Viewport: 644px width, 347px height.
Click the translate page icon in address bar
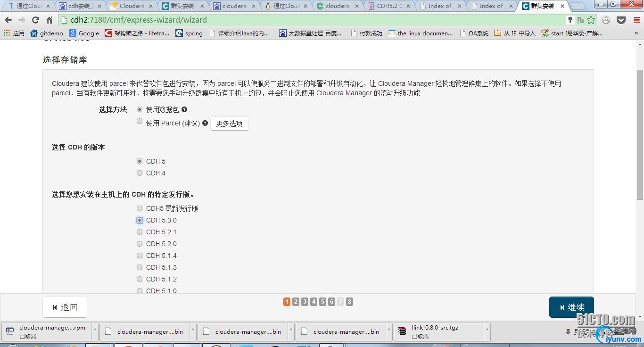(x=580, y=20)
